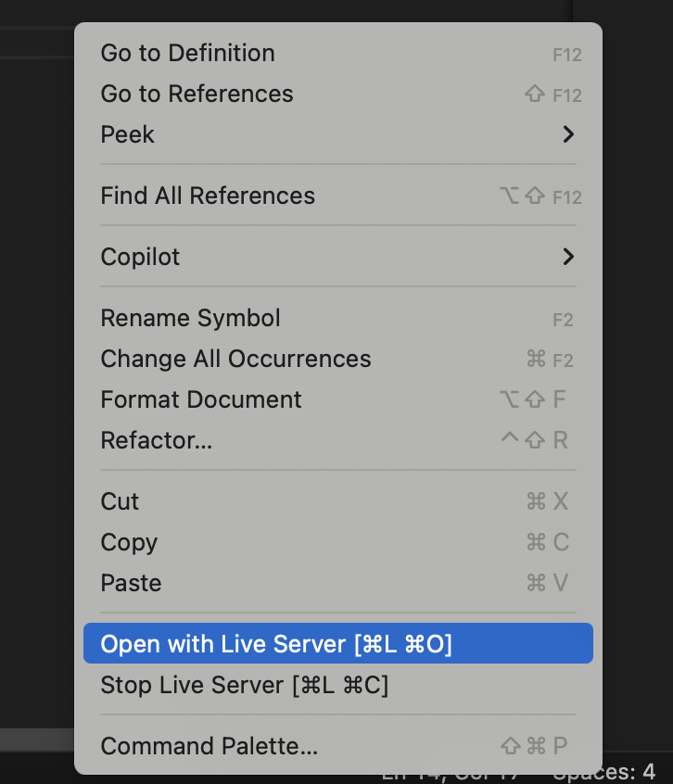Click the horizontal scrollbar at editor bottom
Image resolution: width=673 pixels, height=784 pixels.
tap(37, 739)
